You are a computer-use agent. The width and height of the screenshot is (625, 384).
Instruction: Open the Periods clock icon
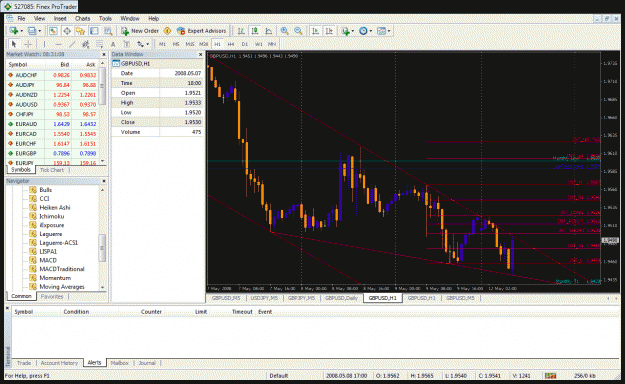tap(363, 31)
